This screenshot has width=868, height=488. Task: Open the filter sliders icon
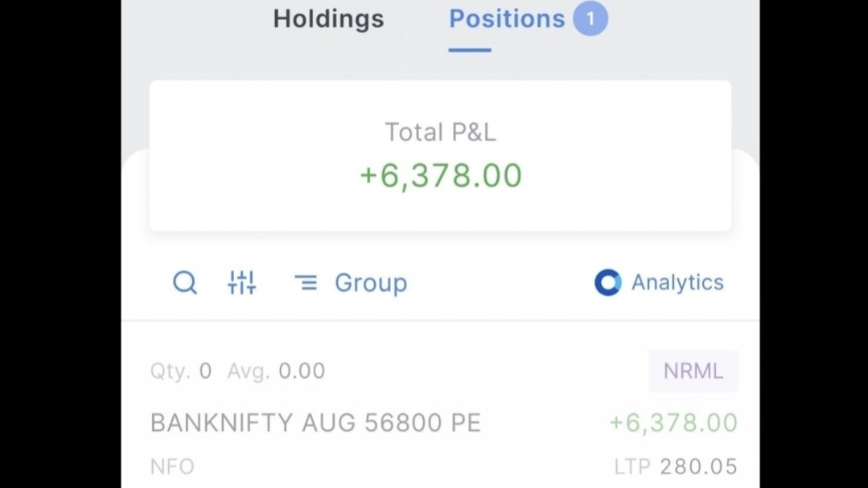click(242, 283)
